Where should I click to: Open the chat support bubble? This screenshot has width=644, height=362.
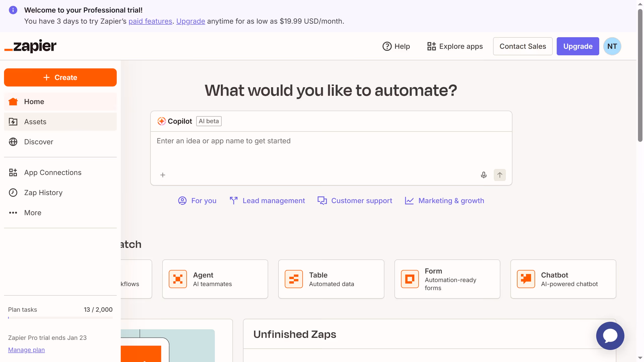[x=610, y=335]
